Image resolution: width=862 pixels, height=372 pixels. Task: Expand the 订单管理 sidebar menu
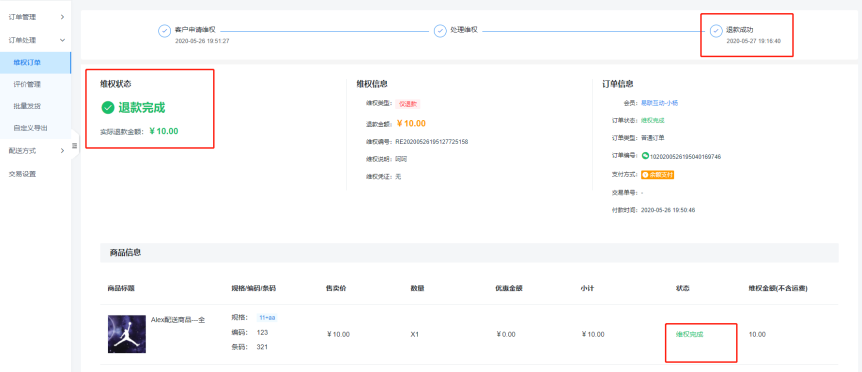click(x=35, y=17)
